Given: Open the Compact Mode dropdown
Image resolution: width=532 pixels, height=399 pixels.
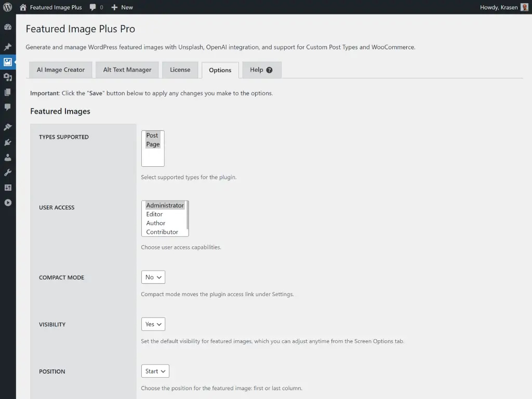Looking at the screenshot, I should (153, 277).
